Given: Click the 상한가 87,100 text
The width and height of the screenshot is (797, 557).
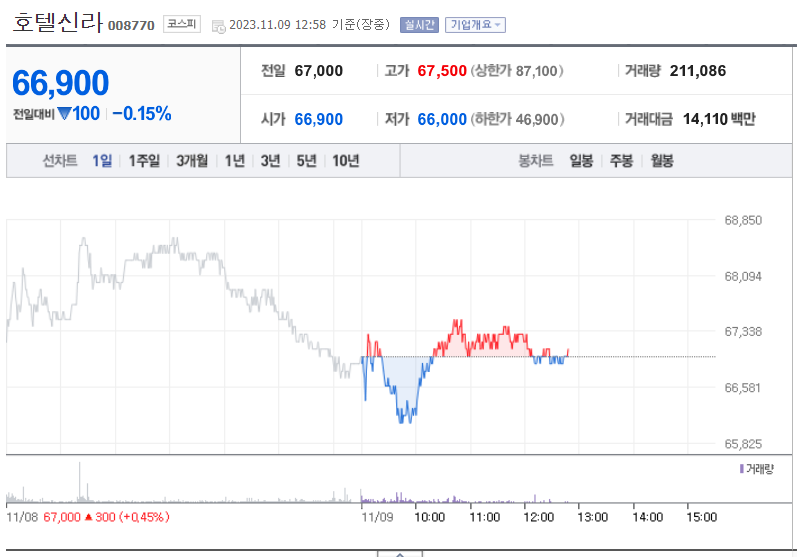Looking at the screenshot, I should coord(517,71).
